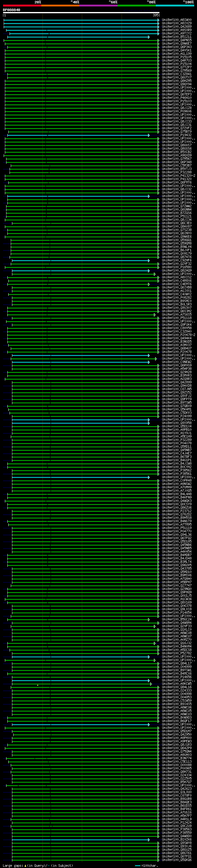Screen dimensions: 197x868
Task: Select hit label UniRef100_C5DKV3
Action: (177, 413)
